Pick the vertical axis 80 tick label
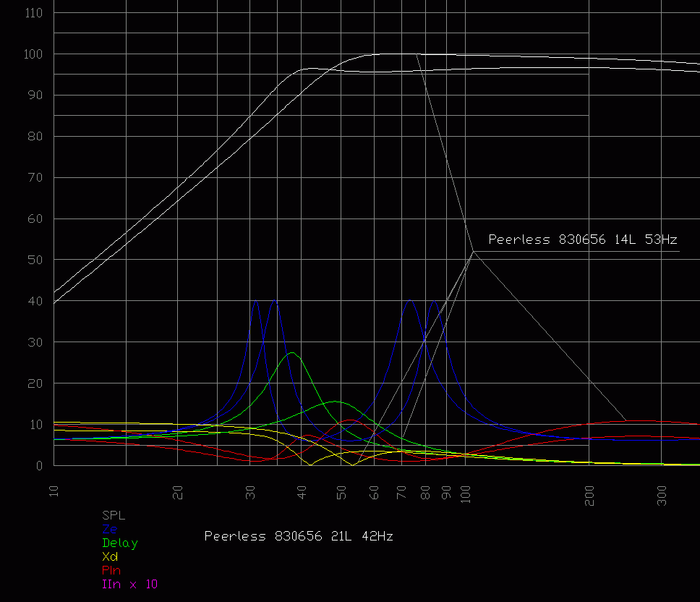This screenshot has height=602, width=700. tap(35, 136)
